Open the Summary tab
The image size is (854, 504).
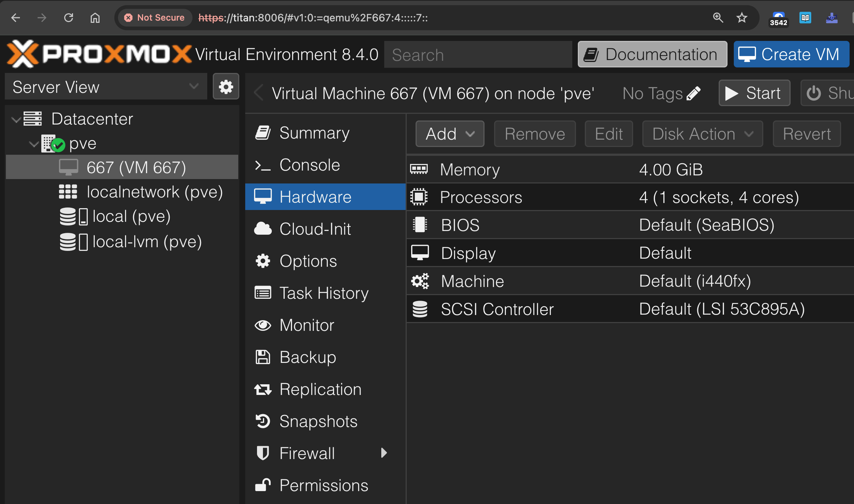point(325,133)
